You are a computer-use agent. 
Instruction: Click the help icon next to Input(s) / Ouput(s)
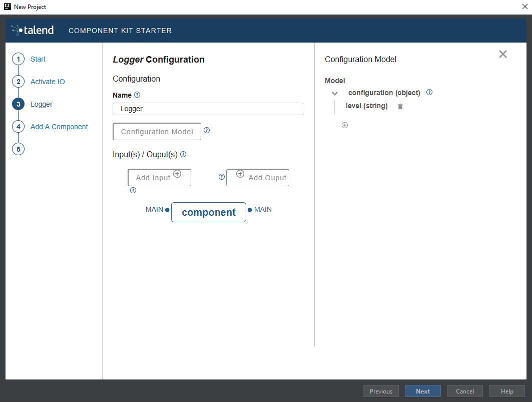183,154
